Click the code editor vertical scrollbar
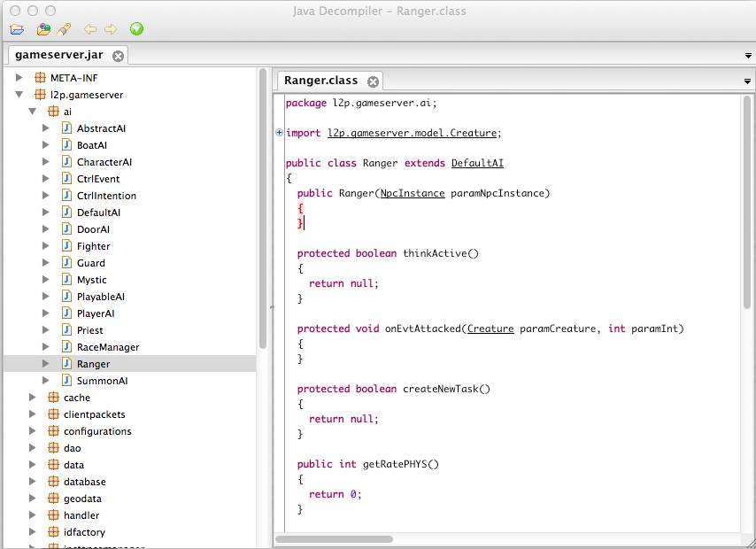Viewport: 756px width, 549px height. click(x=747, y=202)
